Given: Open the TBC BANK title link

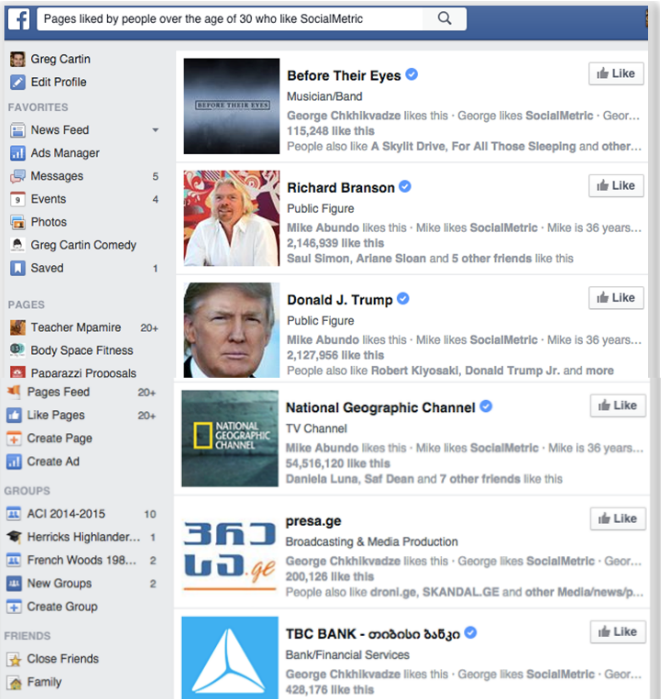Looking at the screenshot, I should [373, 634].
